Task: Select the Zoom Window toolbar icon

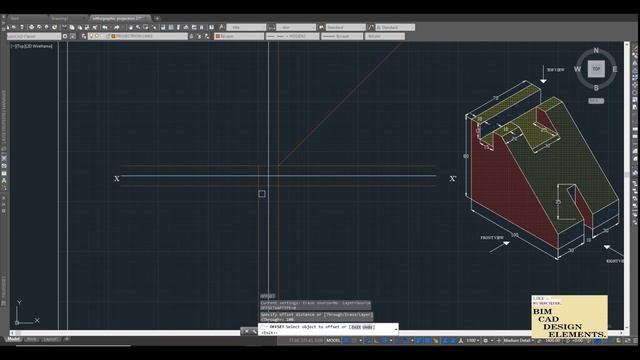Action: pos(146,27)
